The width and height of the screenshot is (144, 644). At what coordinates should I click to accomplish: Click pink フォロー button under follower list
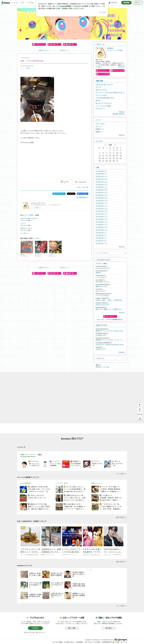(x=110, y=317)
